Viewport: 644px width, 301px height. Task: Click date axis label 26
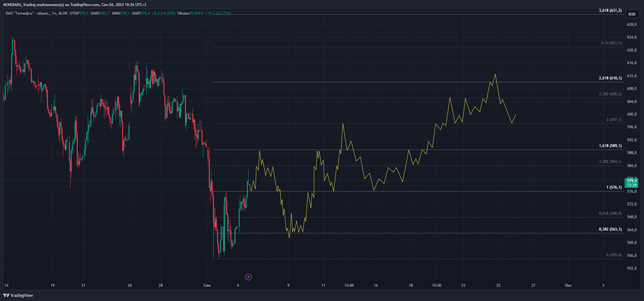click(130, 285)
